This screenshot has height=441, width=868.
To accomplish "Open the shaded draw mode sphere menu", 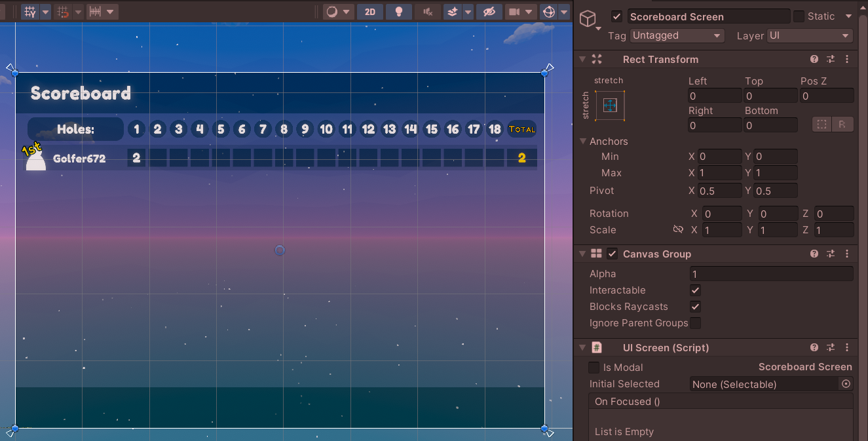I will (x=339, y=12).
